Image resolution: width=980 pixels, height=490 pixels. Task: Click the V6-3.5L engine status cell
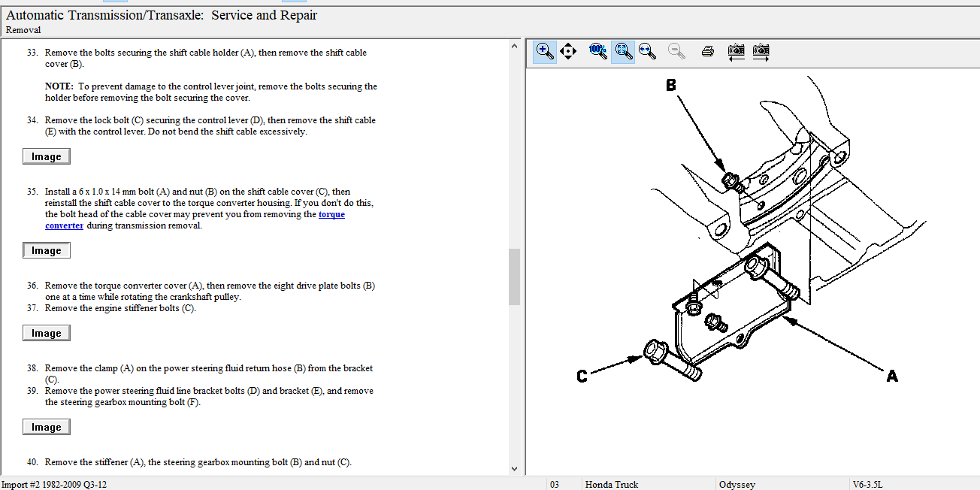(913, 484)
